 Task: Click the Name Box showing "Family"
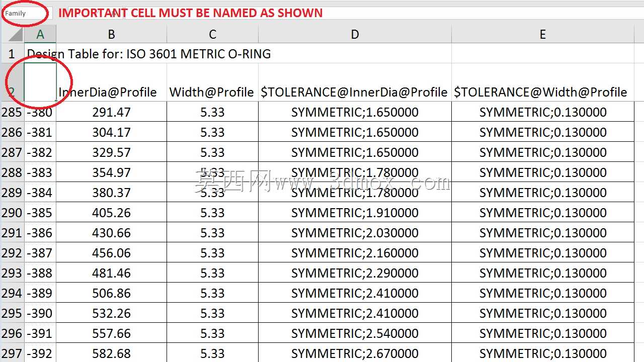[x=27, y=14]
